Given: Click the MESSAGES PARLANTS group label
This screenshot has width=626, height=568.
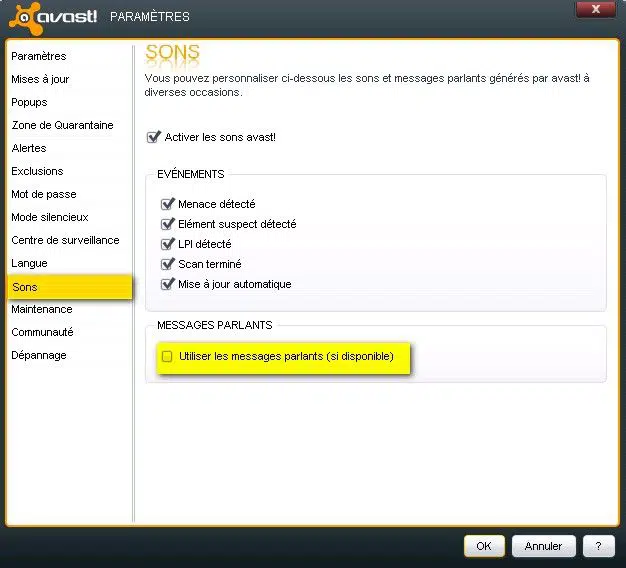Looking at the screenshot, I should click(214, 325).
